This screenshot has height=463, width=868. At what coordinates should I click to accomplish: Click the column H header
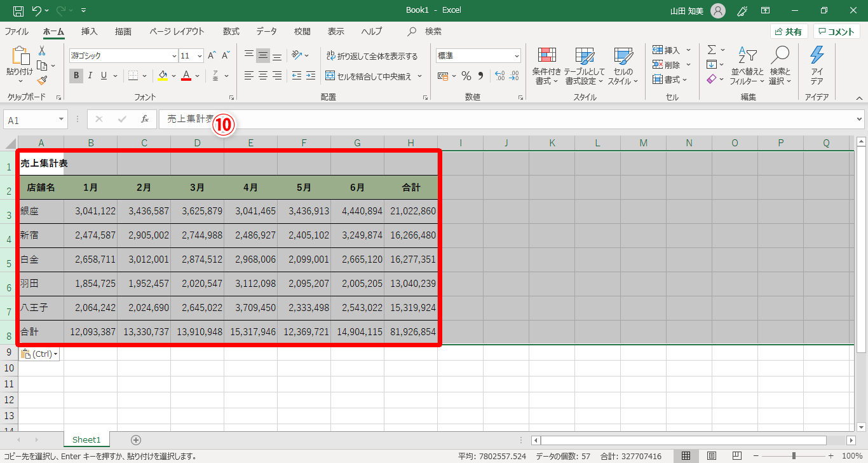coord(411,143)
